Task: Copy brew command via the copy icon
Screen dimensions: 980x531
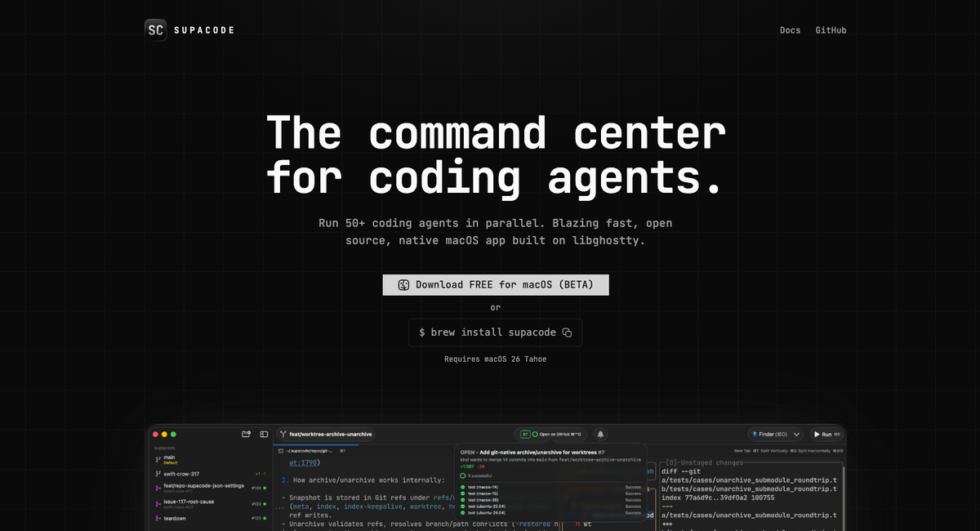Action: 567,332
